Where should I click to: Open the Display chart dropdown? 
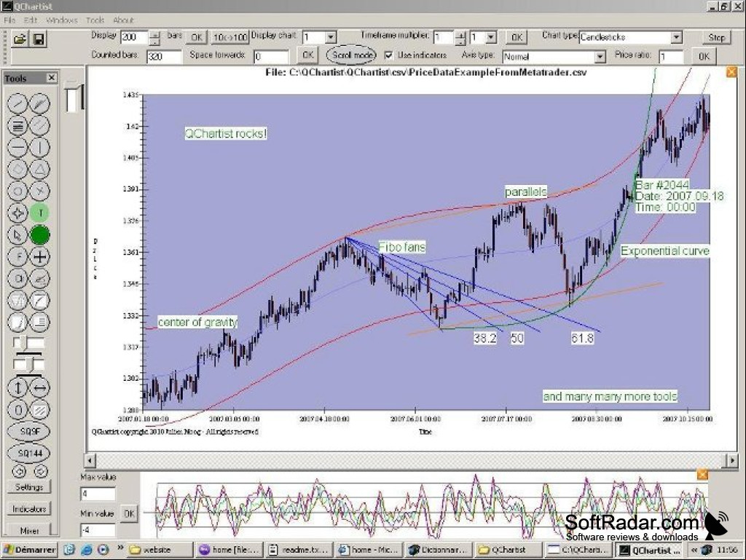point(330,37)
